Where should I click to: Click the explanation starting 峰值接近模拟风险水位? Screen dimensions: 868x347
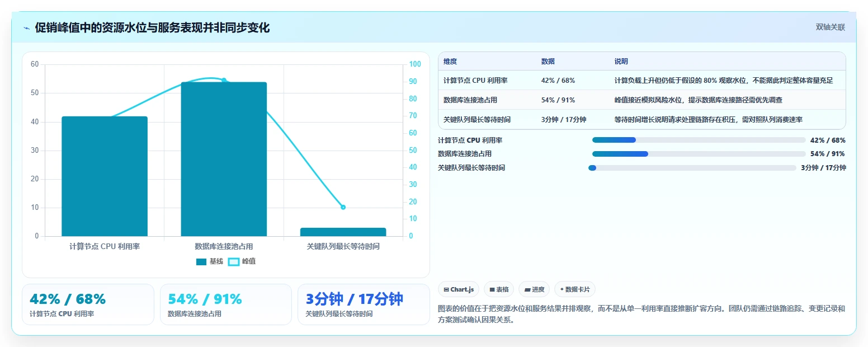point(699,100)
